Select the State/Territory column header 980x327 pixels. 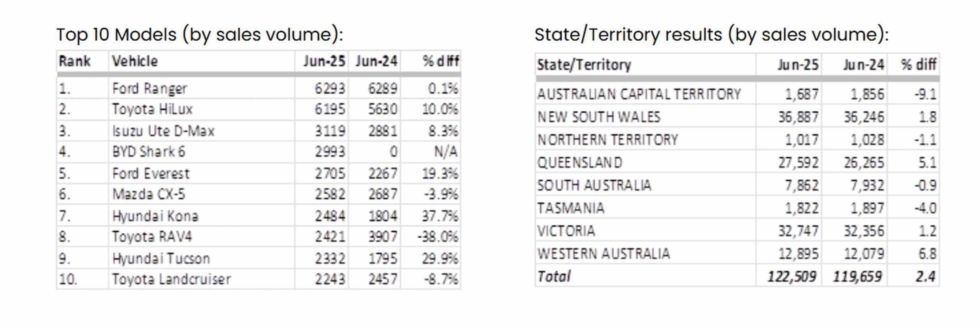pyautogui.click(x=584, y=64)
